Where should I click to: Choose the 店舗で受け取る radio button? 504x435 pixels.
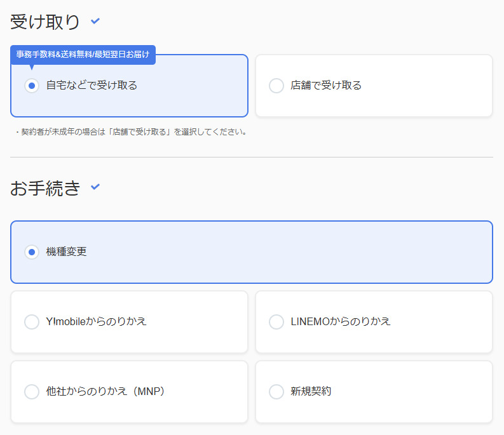(276, 86)
